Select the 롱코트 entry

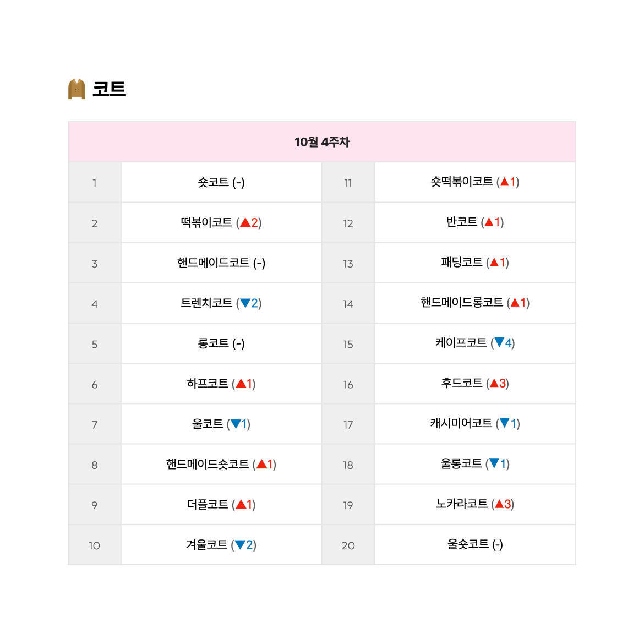[x=213, y=343]
